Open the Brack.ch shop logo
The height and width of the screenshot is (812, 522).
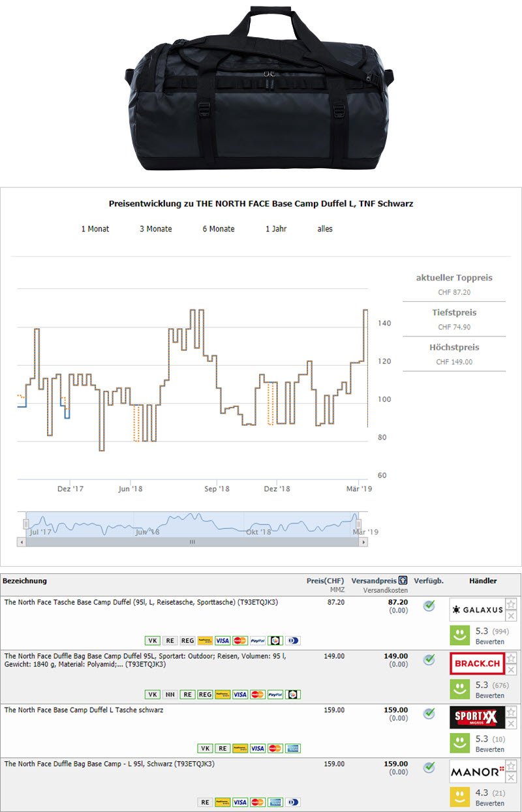(x=477, y=663)
